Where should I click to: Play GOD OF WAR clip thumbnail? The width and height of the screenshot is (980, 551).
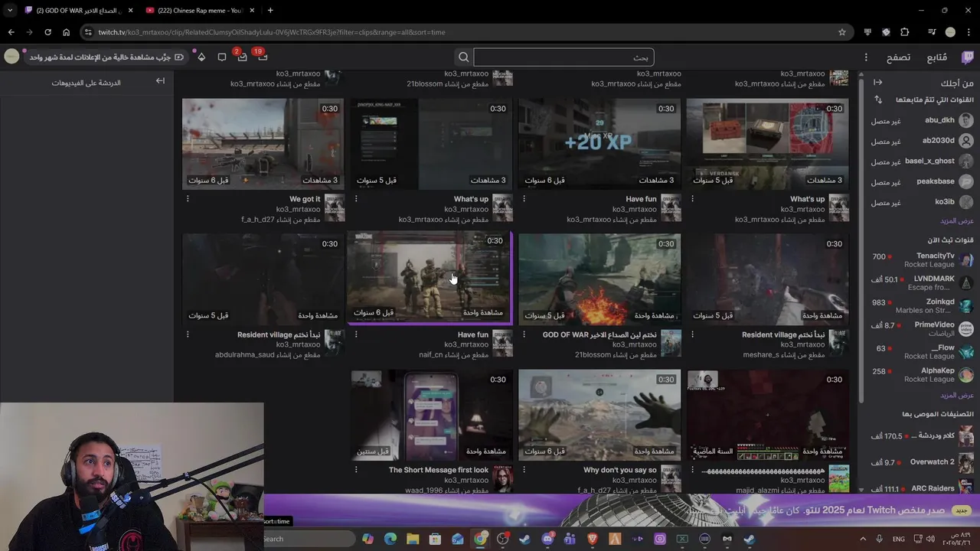[599, 279]
